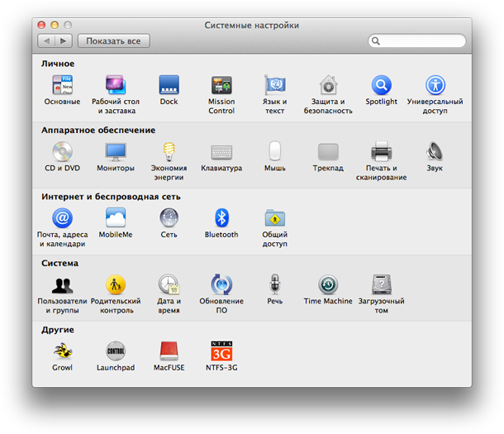Open the MobileMe preference pane
The height and width of the screenshot is (434, 504).
pos(116,218)
